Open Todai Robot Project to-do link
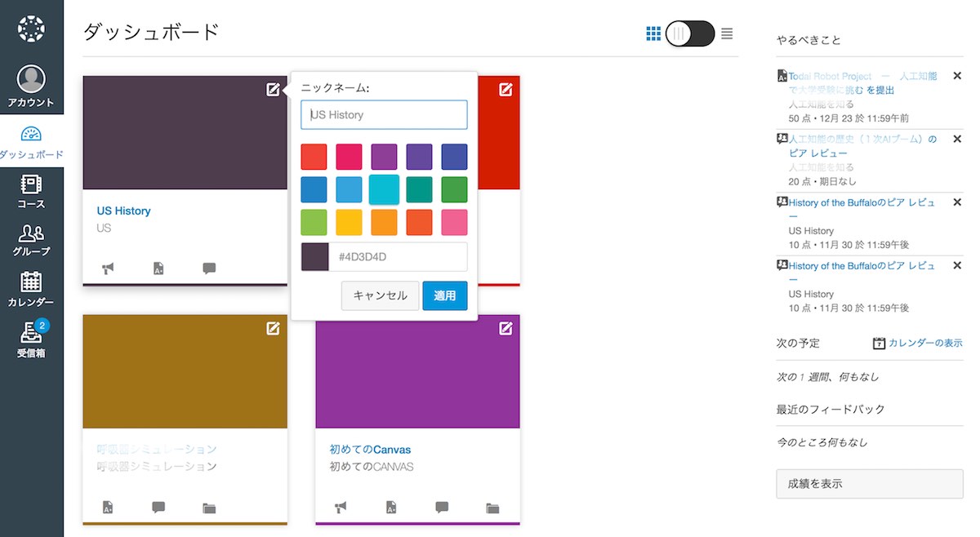 (x=863, y=83)
